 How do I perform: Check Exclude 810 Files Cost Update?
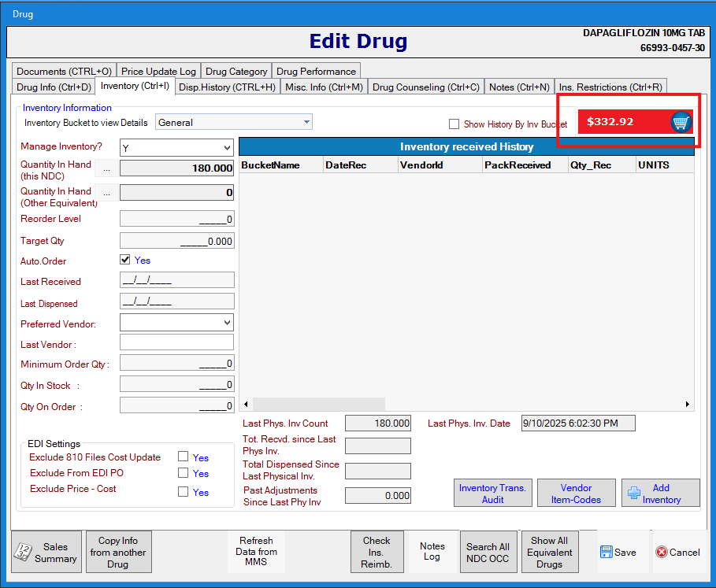183,457
